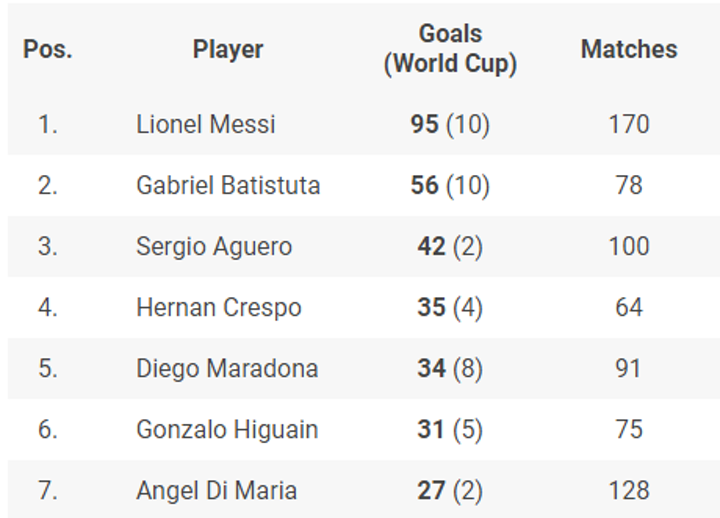Click Messi's 95 (10) goals value
The height and width of the screenshot is (518, 720).
450,125
